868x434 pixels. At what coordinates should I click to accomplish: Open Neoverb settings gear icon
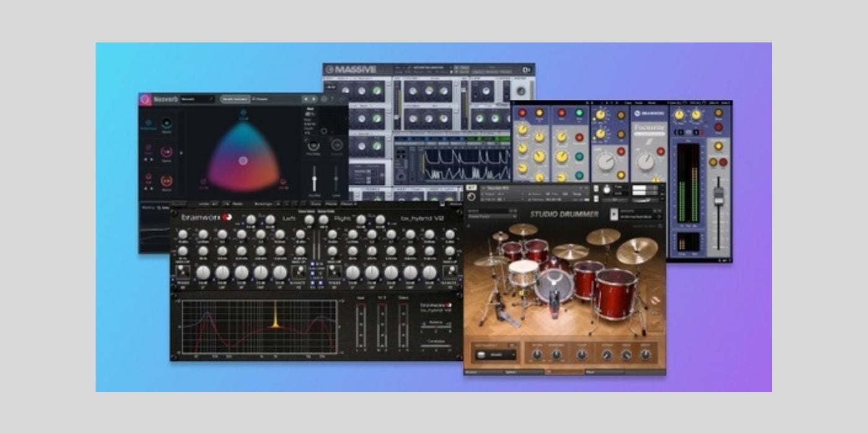324,99
